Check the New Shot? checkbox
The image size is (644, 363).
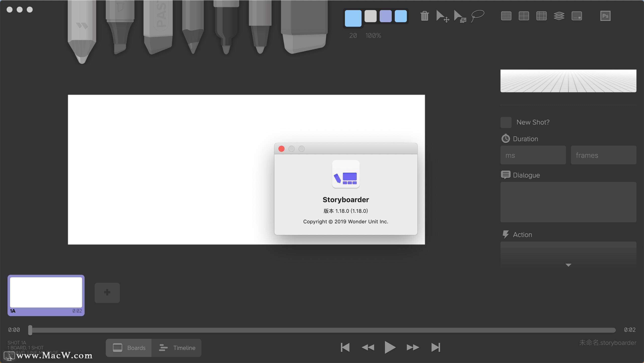pyautogui.click(x=506, y=123)
